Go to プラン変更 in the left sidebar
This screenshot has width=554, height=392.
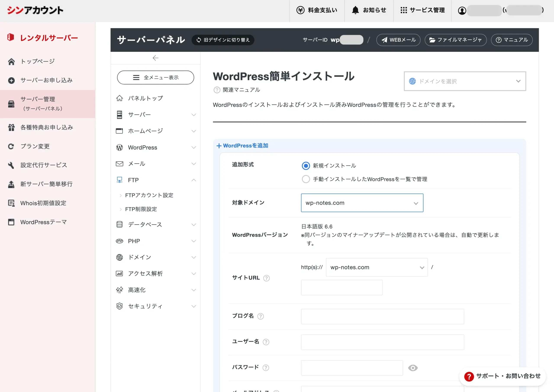point(35,146)
